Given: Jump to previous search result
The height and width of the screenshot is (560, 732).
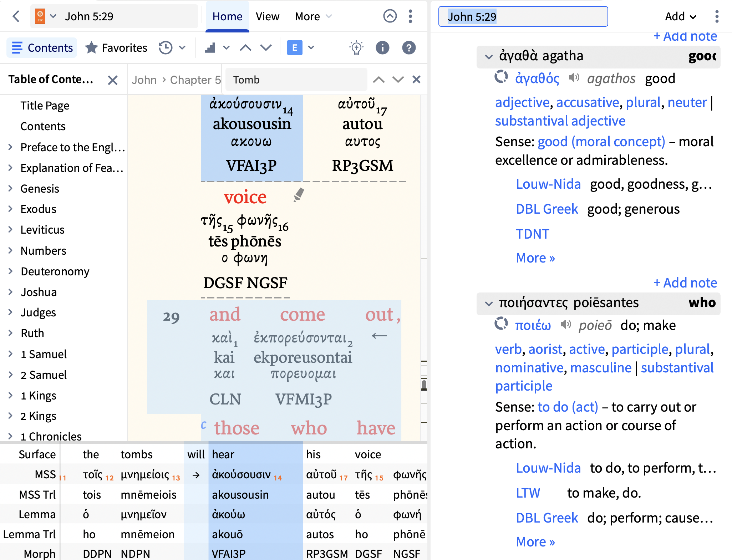Looking at the screenshot, I should [379, 80].
